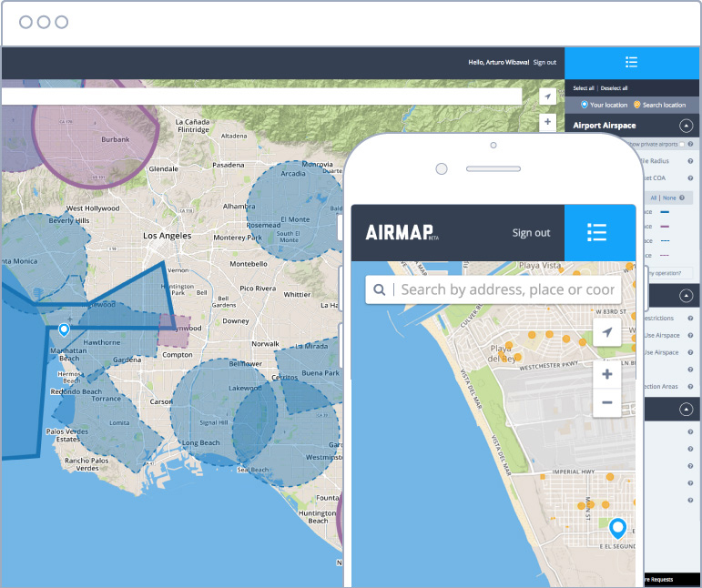Click the West Hollywood map label

click(x=93, y=208)
